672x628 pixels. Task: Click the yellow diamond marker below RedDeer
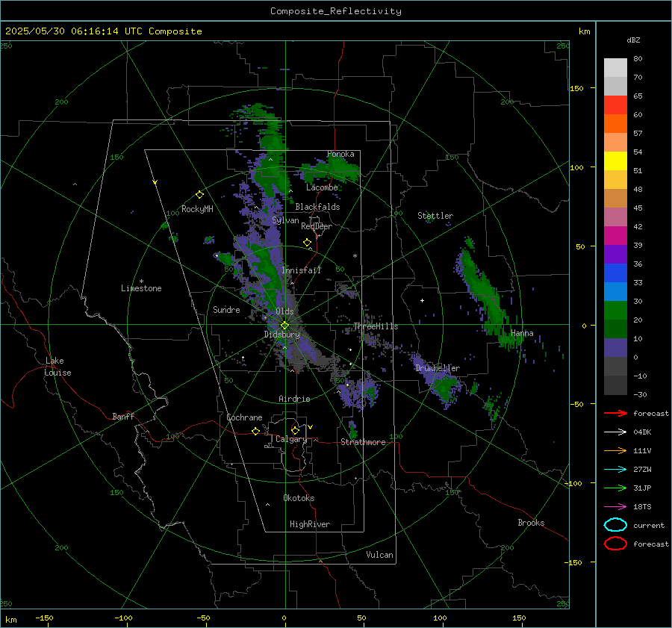point(308,243)
